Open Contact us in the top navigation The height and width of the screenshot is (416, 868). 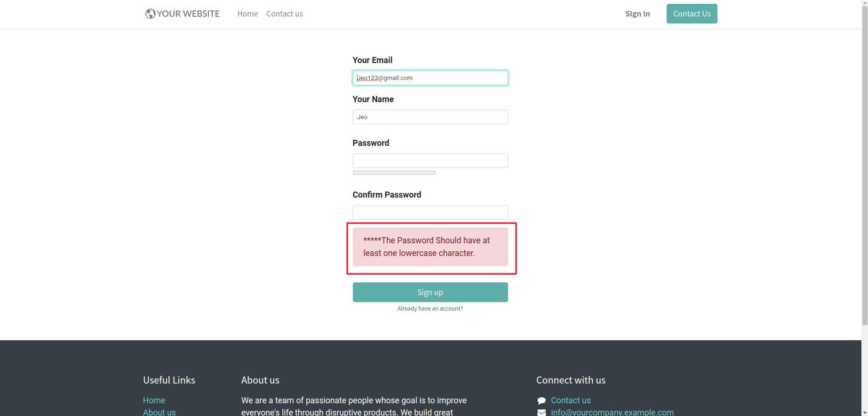click(x=284, y=14)
